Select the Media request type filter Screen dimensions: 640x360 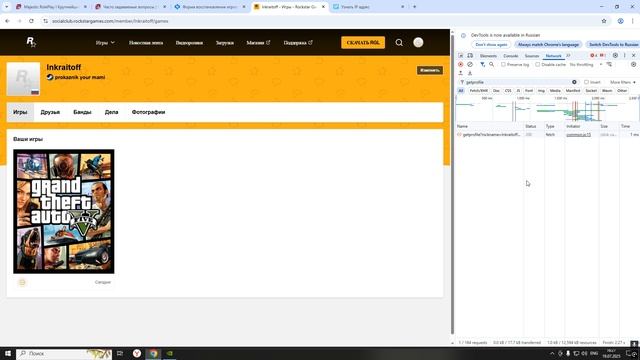(555, 91)
